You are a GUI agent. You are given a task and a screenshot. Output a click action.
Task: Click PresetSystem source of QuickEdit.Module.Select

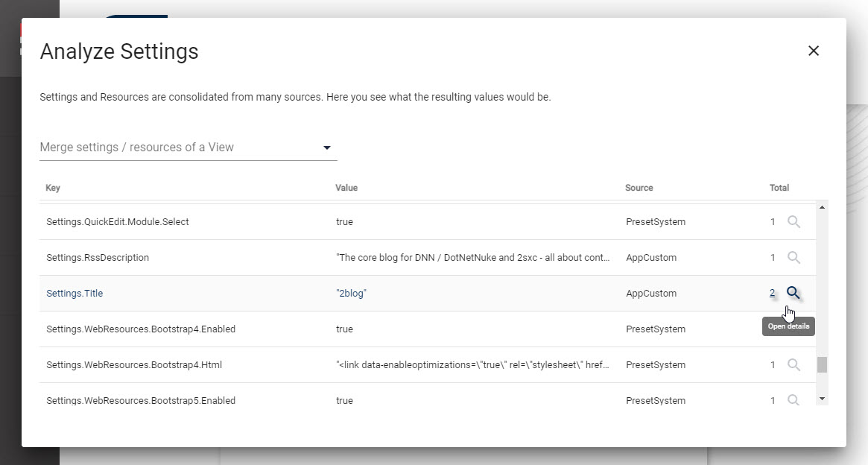click(x=656, y=222)
